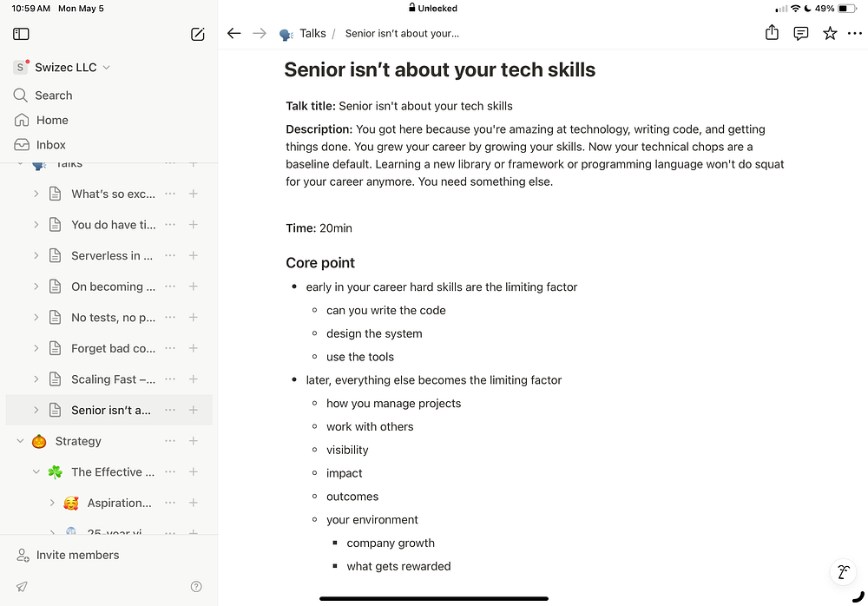This screenshot has width=868, height=606.
Task: Open the 'Scaling Fast –...' page
Action: 113,379
